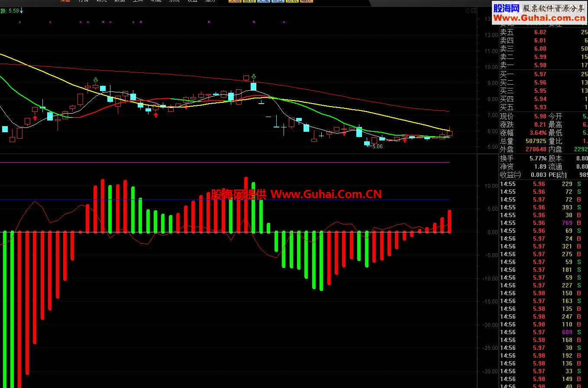The height and width of the screenshot is (388, 588).
Task: Select the trade tick with volume 163 S
Action: [x=544, y=301]
